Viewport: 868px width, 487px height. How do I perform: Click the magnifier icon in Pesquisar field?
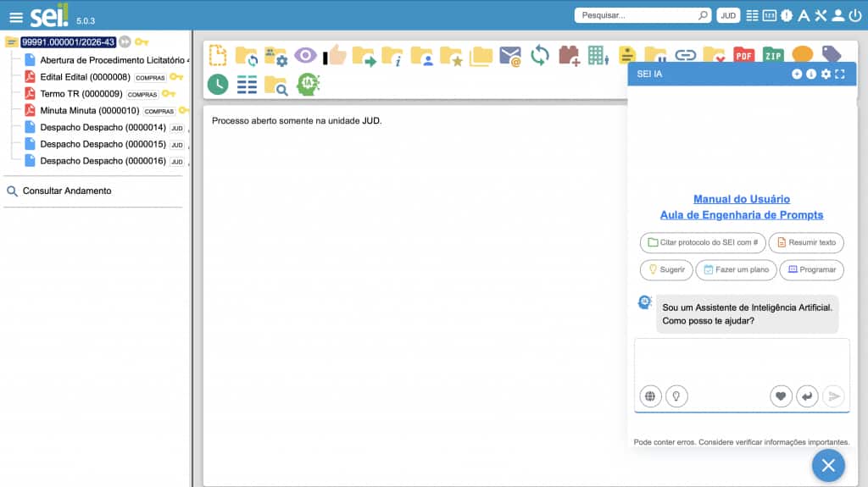(703, 15)
